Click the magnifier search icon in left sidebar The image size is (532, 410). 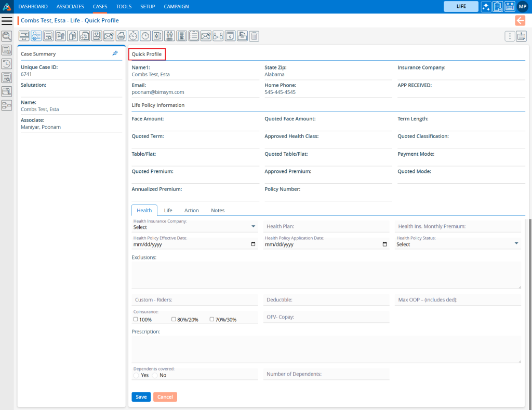point(7,36)
